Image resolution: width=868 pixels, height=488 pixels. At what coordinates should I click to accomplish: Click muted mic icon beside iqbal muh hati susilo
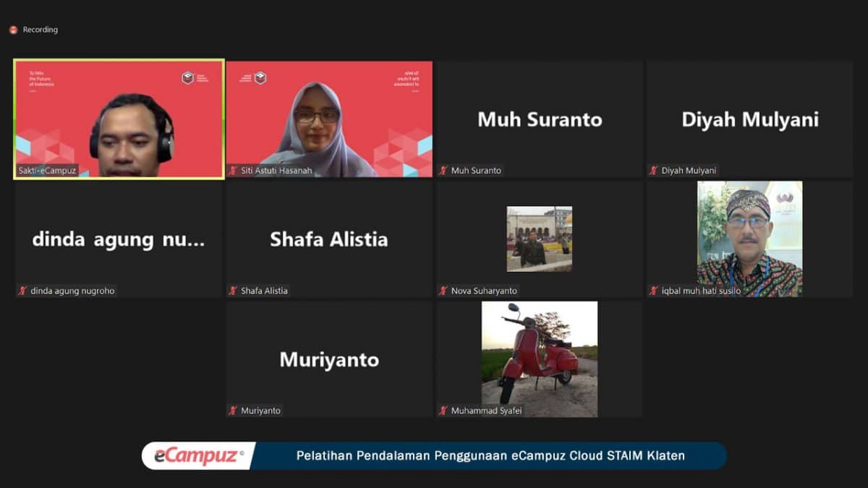(x=653, y=291)
